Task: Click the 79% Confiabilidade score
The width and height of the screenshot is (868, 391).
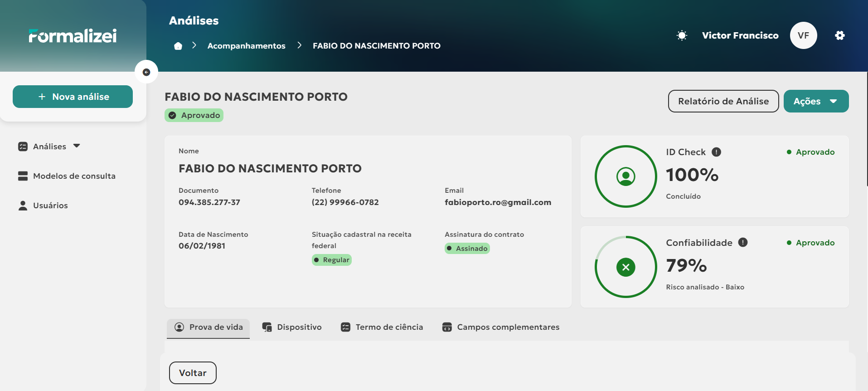Action: click(686, 266)
